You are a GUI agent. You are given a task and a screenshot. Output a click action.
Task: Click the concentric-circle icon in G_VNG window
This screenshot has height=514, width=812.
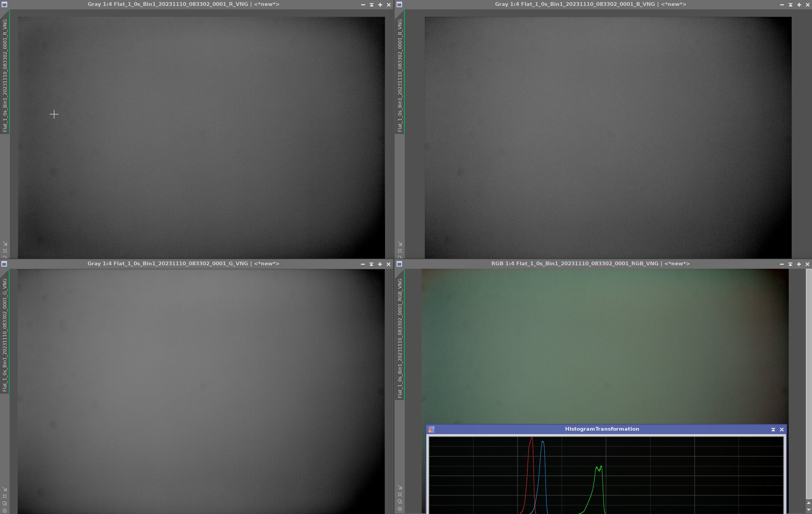pos(5,511)
